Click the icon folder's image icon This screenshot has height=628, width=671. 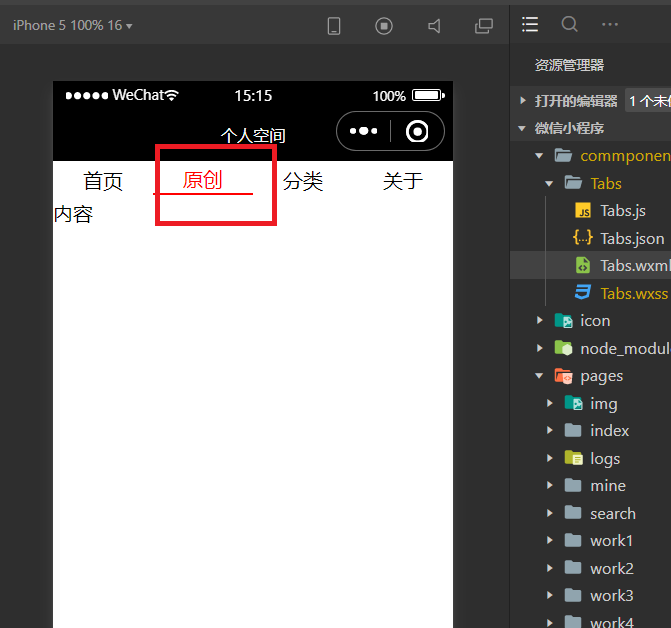(564, 320)
